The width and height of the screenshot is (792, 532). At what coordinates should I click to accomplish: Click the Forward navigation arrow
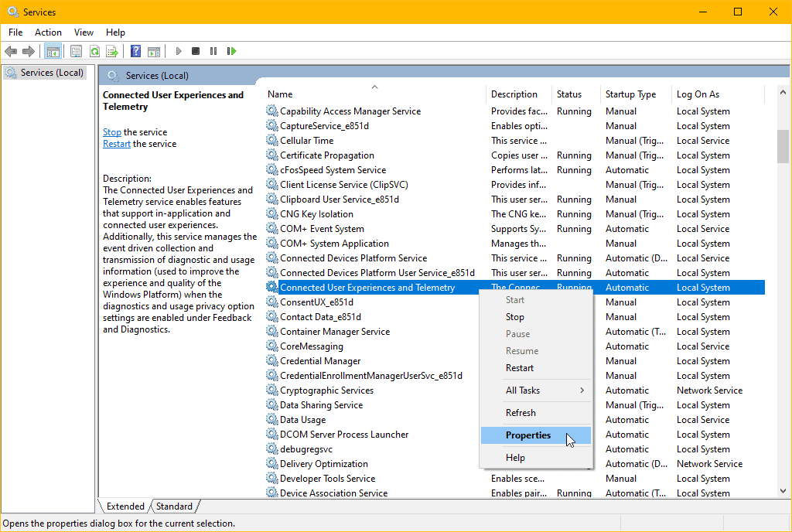point(29,51)
